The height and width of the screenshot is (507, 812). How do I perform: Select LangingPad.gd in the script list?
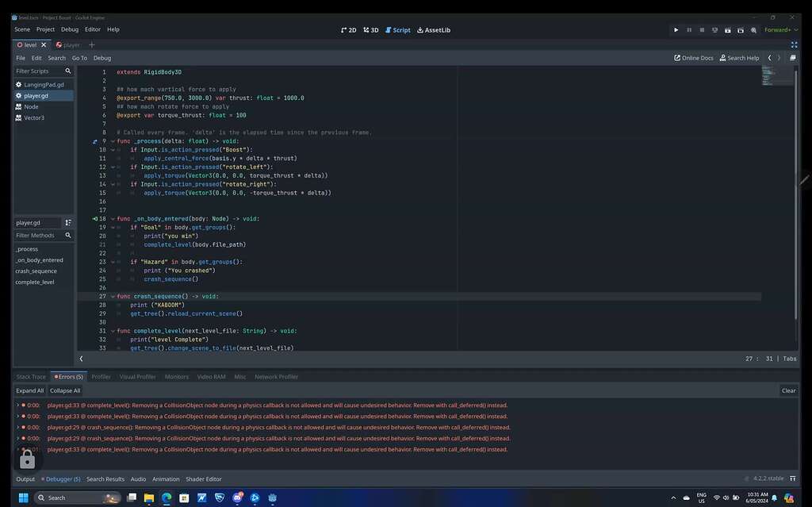[x=44, y=84]
